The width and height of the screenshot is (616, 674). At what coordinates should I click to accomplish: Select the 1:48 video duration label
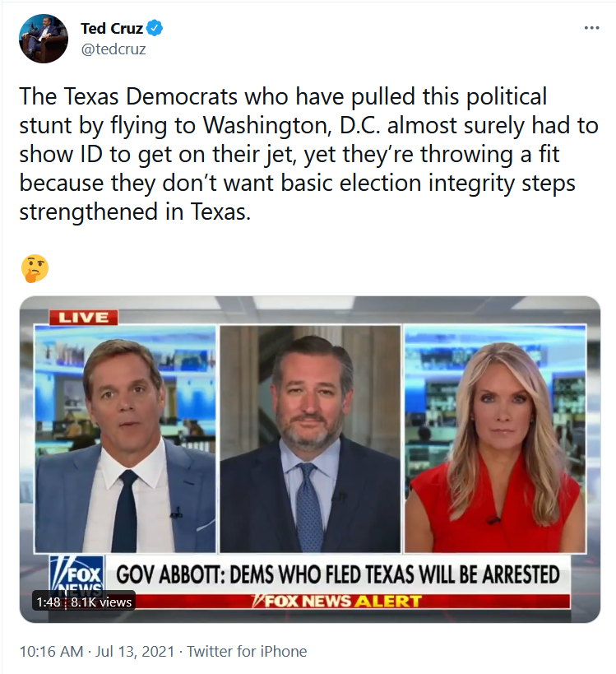pos(48,602)
